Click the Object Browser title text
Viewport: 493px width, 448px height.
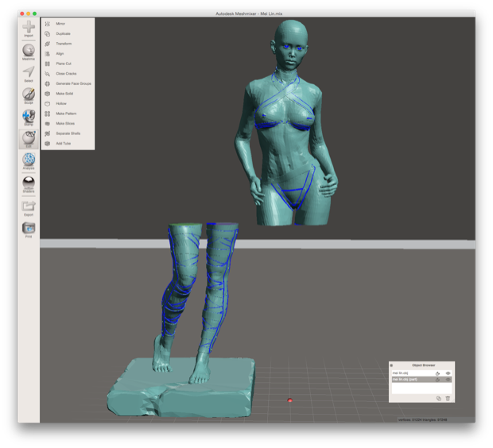[x=424, y=365]
